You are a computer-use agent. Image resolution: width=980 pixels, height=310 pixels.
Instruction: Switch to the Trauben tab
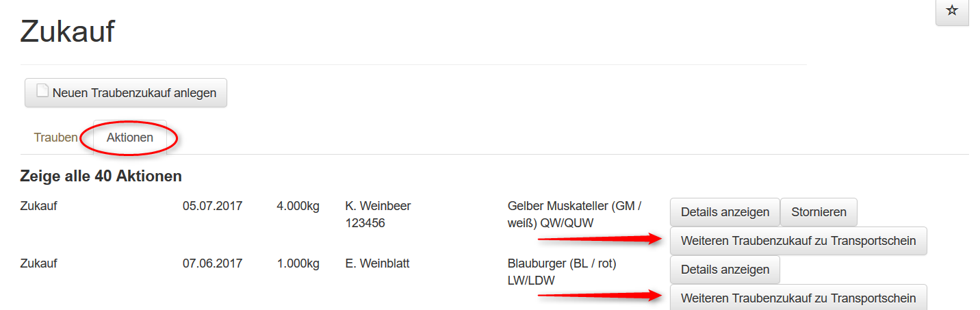click(x=55, y=138)
